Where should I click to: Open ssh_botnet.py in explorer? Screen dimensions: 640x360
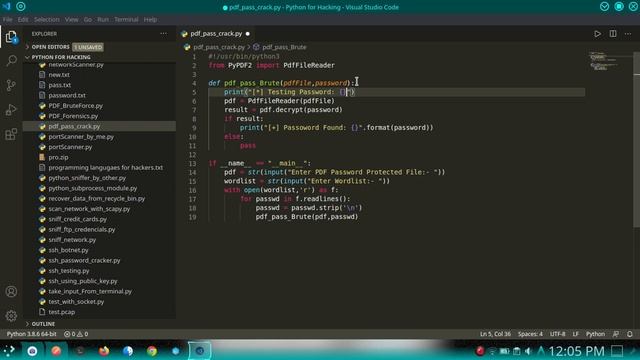[x=68, y=250]
